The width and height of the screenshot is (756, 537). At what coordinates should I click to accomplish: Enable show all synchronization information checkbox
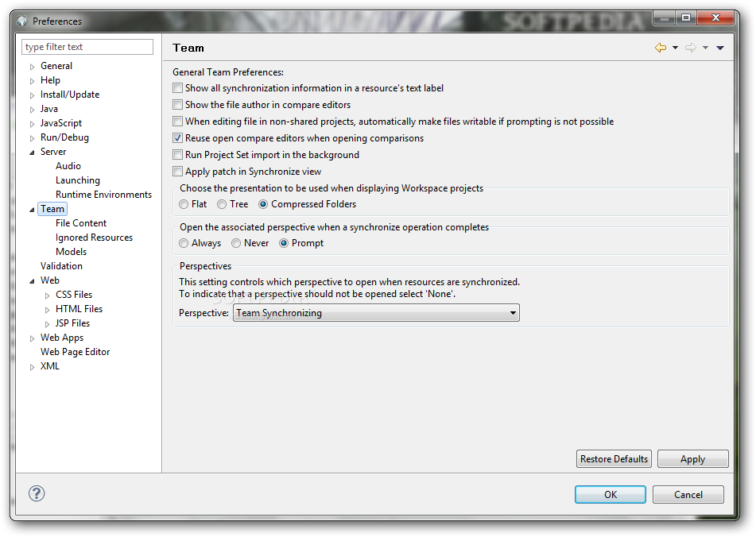pyautogui.click(x=177, y=88)
